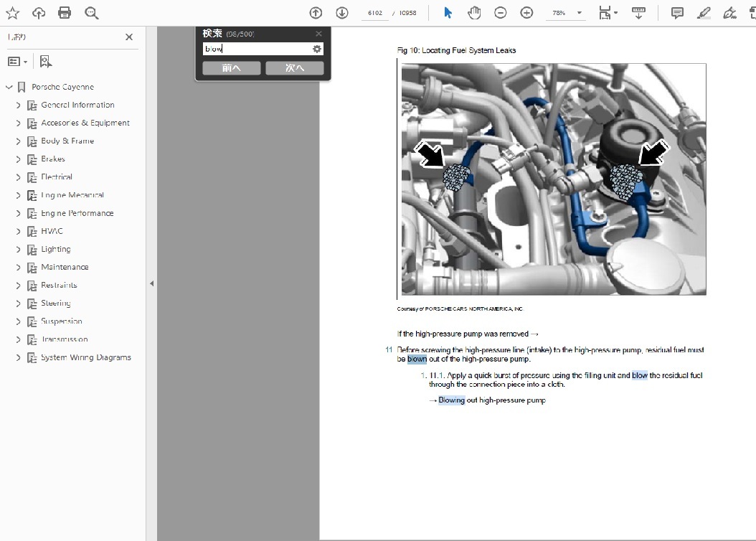This screenshot has height=541, width=756.
Task: Open the HVAC bookmark
Action: [x=52, y=231]
